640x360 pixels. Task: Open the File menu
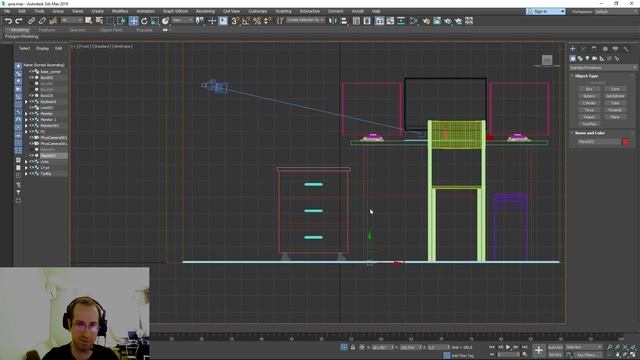[7, 11]
